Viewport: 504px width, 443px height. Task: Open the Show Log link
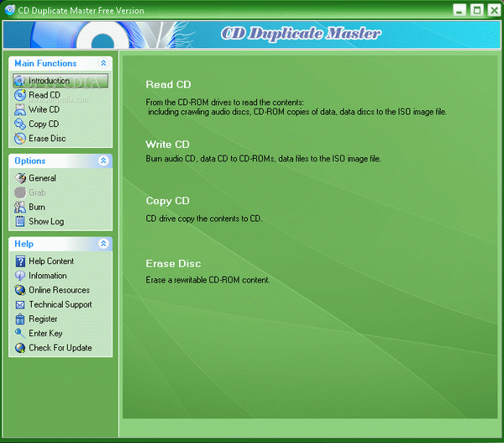(x=46, y=222)
